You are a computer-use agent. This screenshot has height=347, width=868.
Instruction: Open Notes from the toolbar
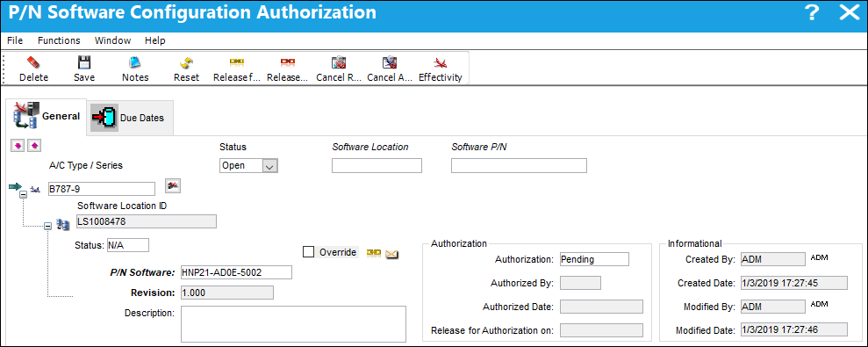pyautogui.click(x=135, y=62)
